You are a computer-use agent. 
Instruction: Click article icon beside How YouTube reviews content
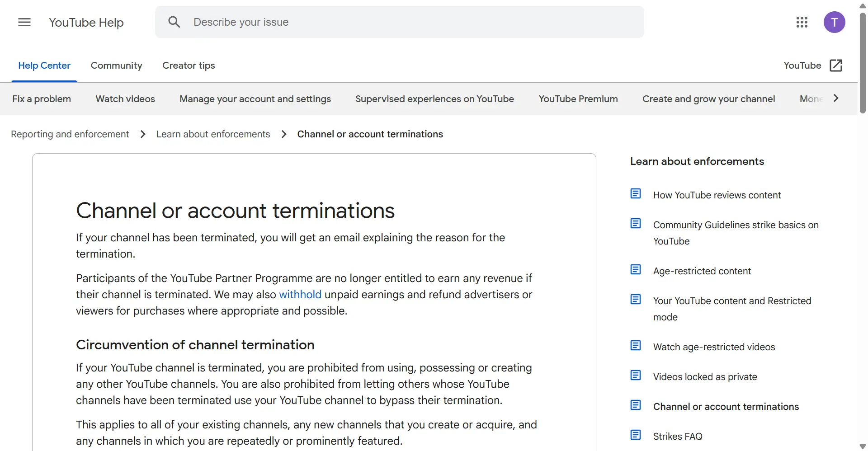tap(636, 194)
